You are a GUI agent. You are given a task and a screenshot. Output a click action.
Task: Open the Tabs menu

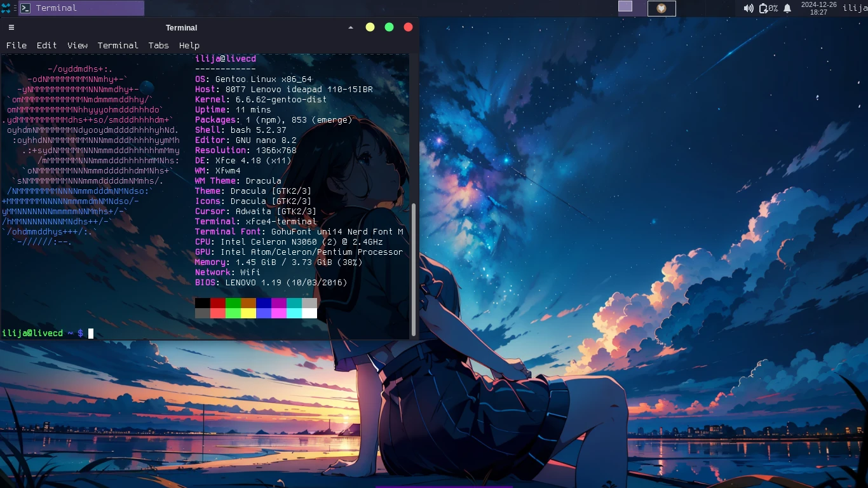tap(158, 45)
